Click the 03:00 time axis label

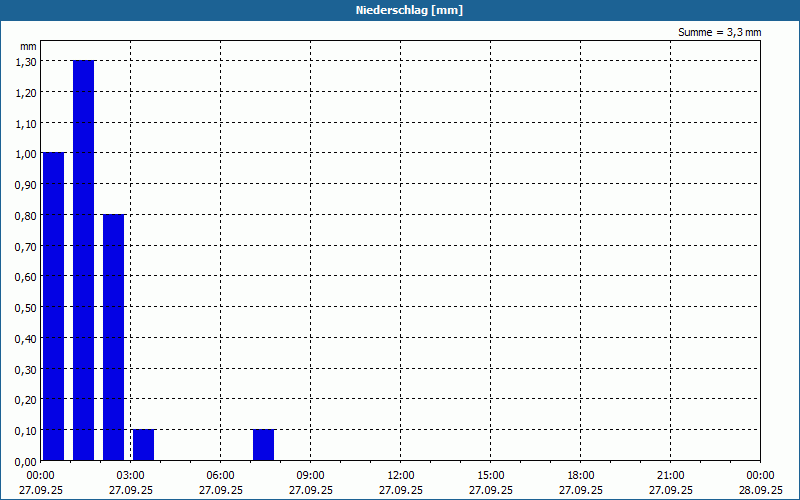pos(131,476)
